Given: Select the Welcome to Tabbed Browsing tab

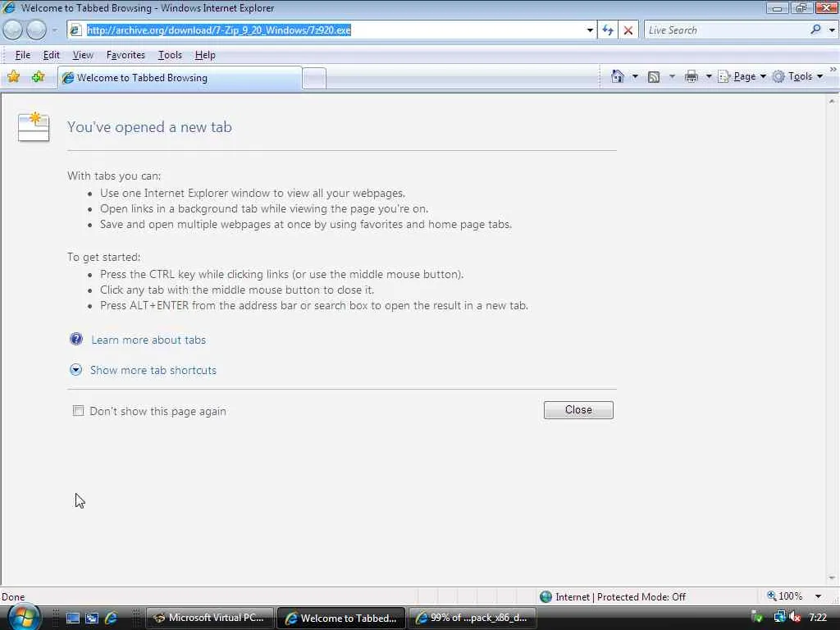Looking at the screenshot, I should tap(180, 78).
